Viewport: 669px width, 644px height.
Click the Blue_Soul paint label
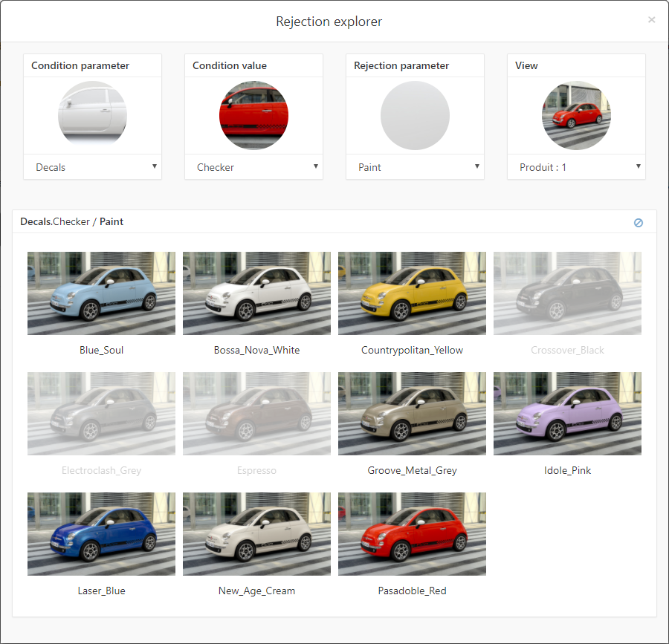click(x=101, y=350)
